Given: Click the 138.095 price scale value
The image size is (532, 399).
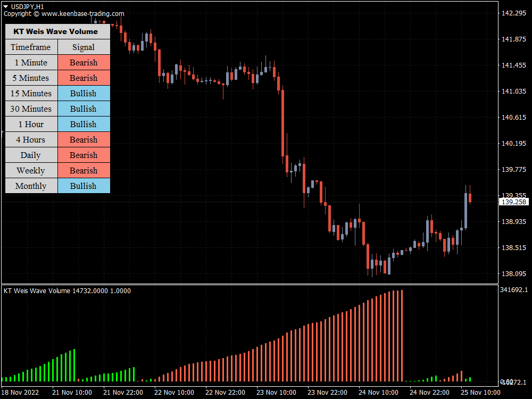Looking at the screenshot, I should (x=514, y=273).
